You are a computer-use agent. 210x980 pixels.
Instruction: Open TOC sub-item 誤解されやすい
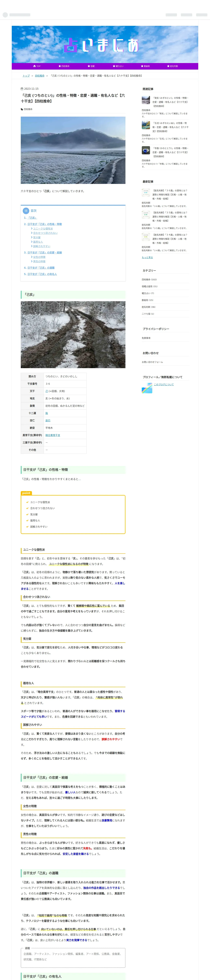(x=42, y=246)
